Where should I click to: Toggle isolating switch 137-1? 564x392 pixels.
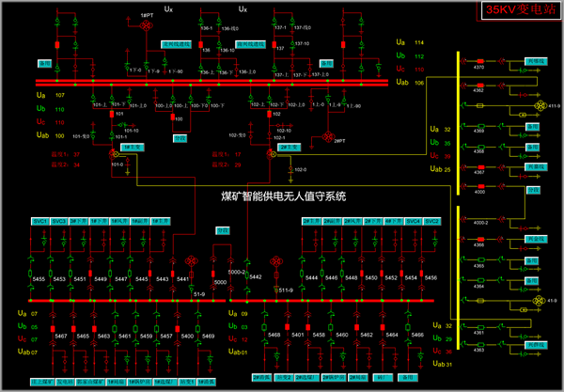(274, 23)
